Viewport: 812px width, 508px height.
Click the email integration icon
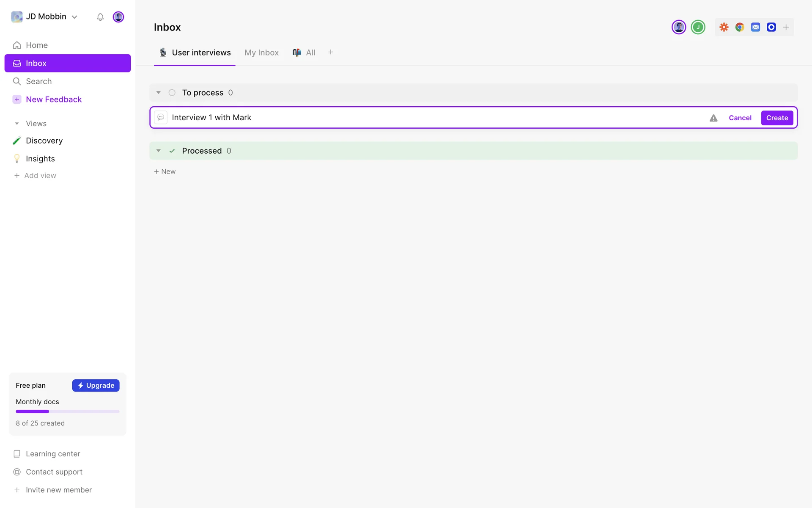pyautogui.click(x=755, y=27)
